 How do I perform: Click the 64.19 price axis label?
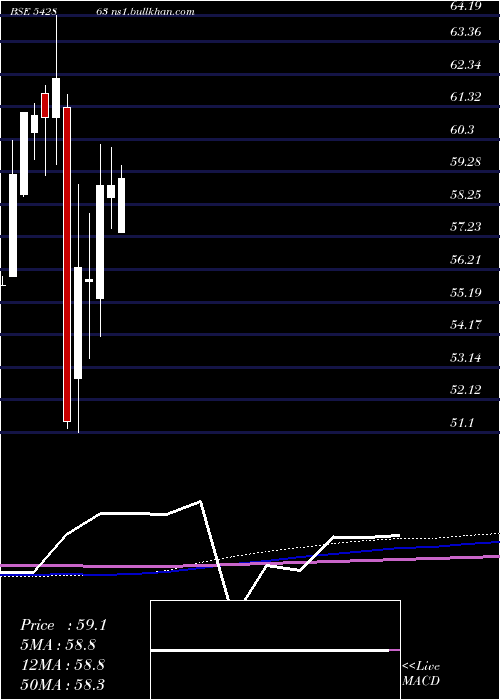[x=466, y=7]
